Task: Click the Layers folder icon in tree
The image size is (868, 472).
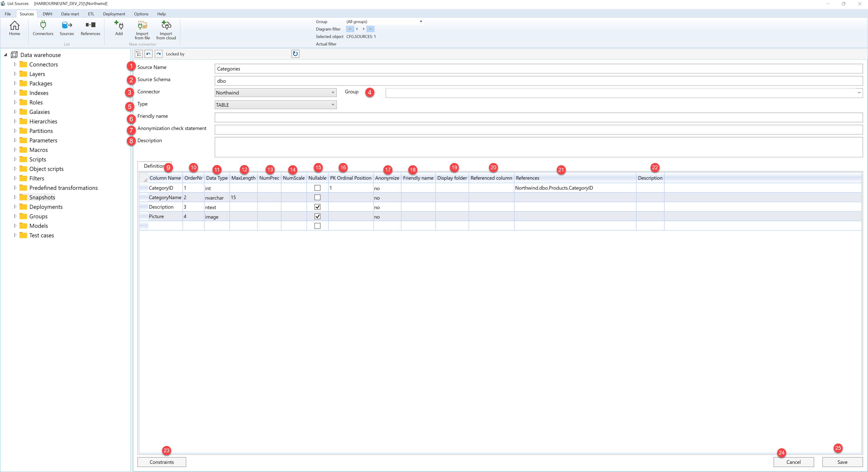Action: click(23, 74)
